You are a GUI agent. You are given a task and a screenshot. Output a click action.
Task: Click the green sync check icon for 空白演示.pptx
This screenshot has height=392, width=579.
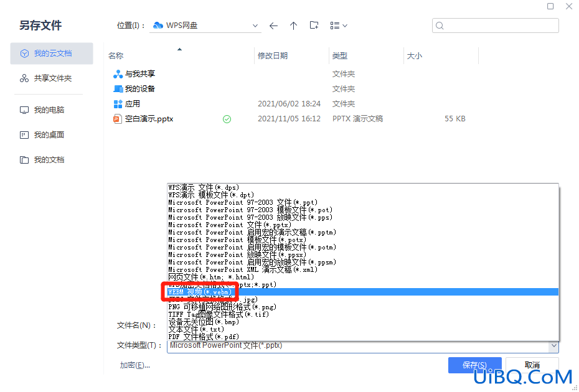pyautogui.click(x=227, y=119)
